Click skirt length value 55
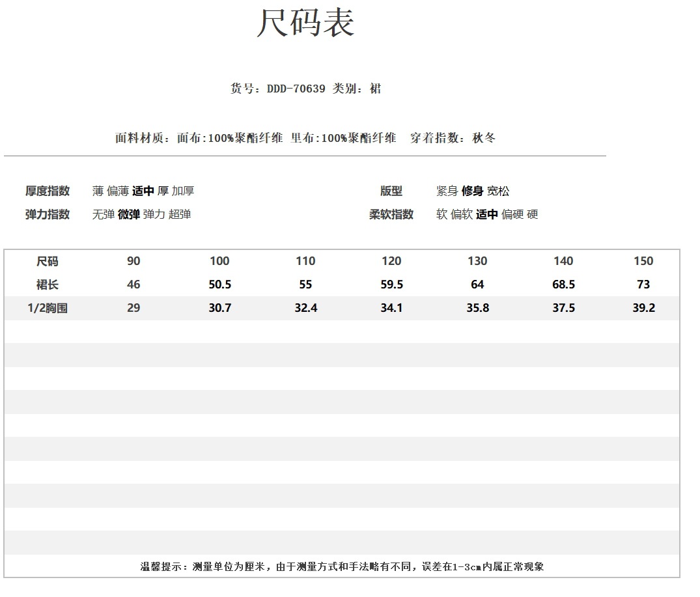Image resolution: width=700 pixels, height=597 pixels. coord(305,285)
